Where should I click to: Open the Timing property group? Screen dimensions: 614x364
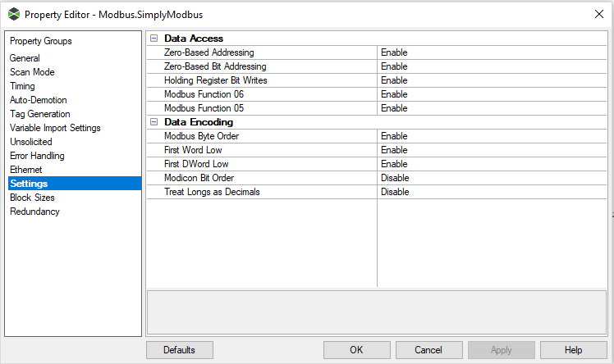click(22, 86)
